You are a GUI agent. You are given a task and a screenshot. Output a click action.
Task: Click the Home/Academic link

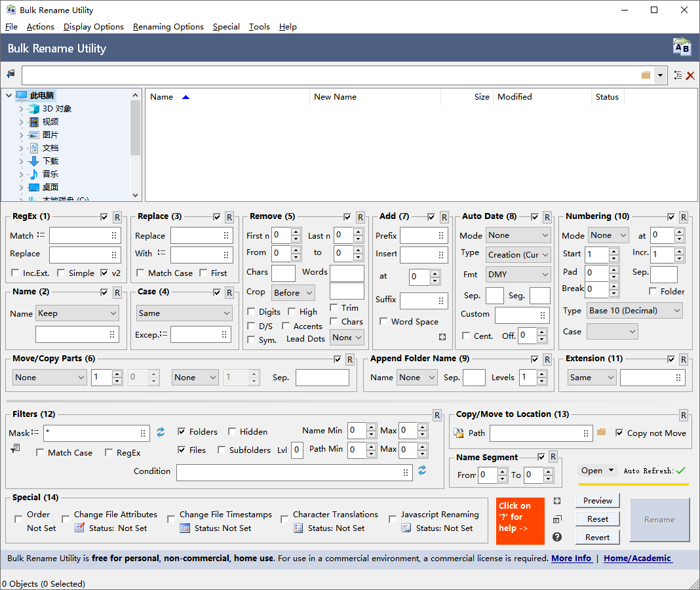click(x=637, y=559)
